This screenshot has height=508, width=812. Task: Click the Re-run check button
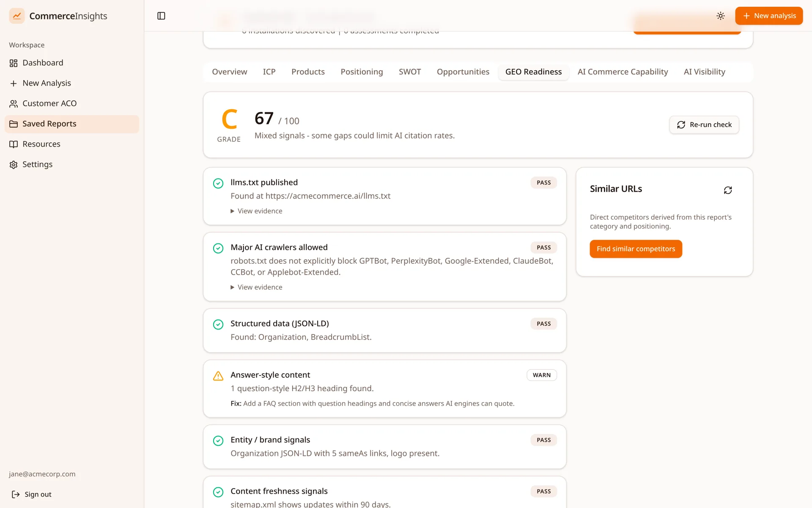coord(704,125)
